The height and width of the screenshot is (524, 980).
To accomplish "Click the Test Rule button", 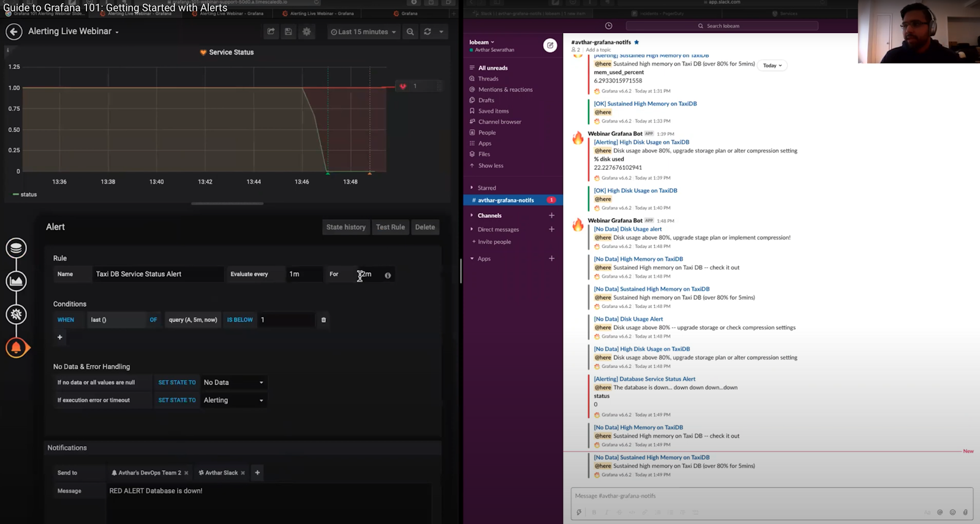I will coord(390,227).
